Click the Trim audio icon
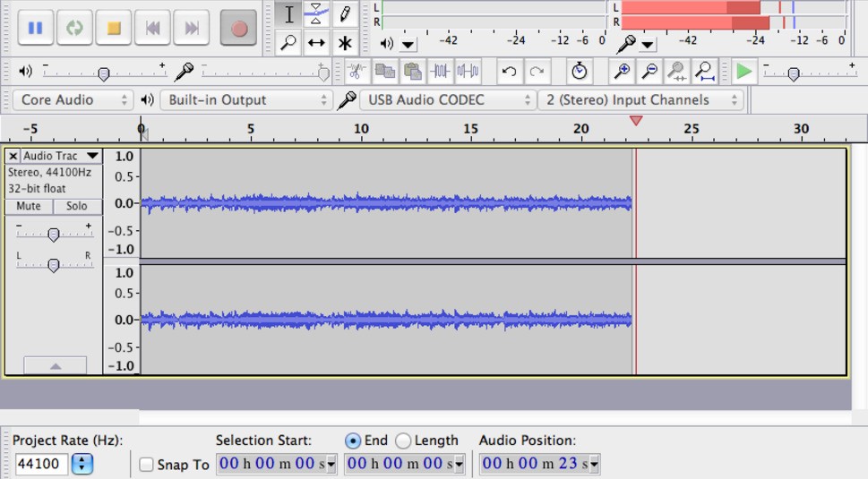868x479 pixels. 440,72
